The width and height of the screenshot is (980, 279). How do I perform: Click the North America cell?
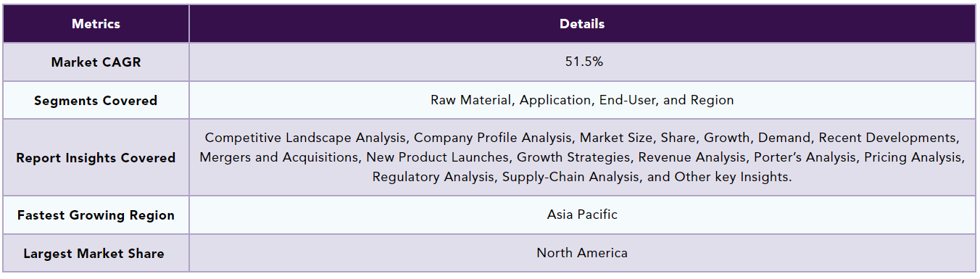pyautogui.click(x=582, y=253)
